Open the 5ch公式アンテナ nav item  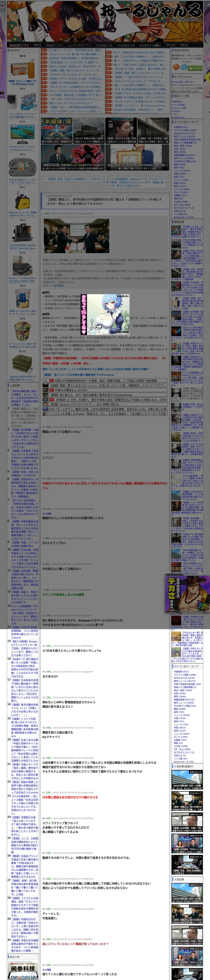tap(19, 45)
